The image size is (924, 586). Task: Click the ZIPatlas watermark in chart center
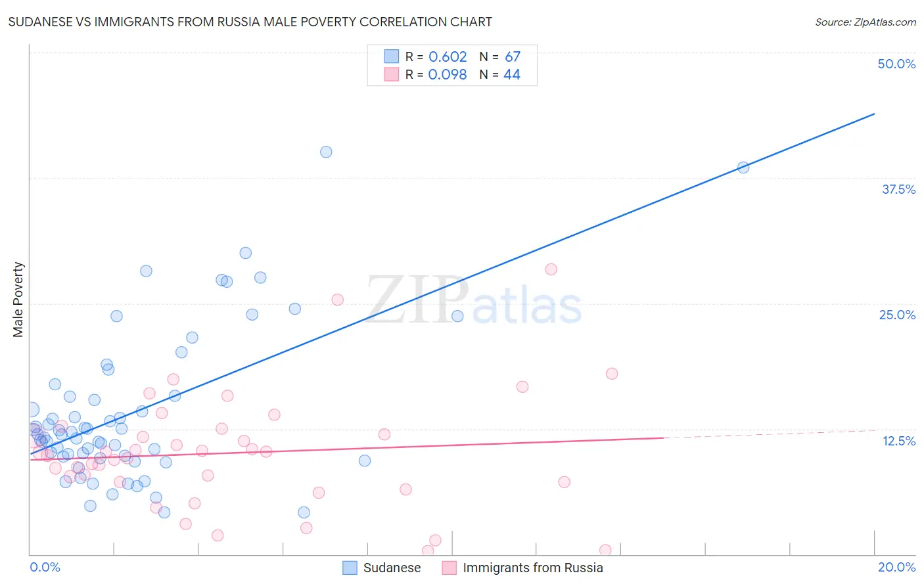(474, 302)
